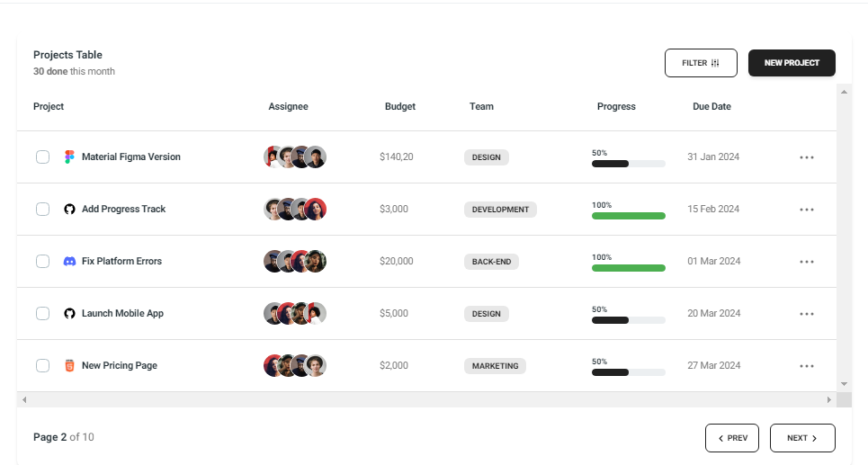
Task: Click the GitHub icon beside Add Progress Track
Action: click(69, 210)
